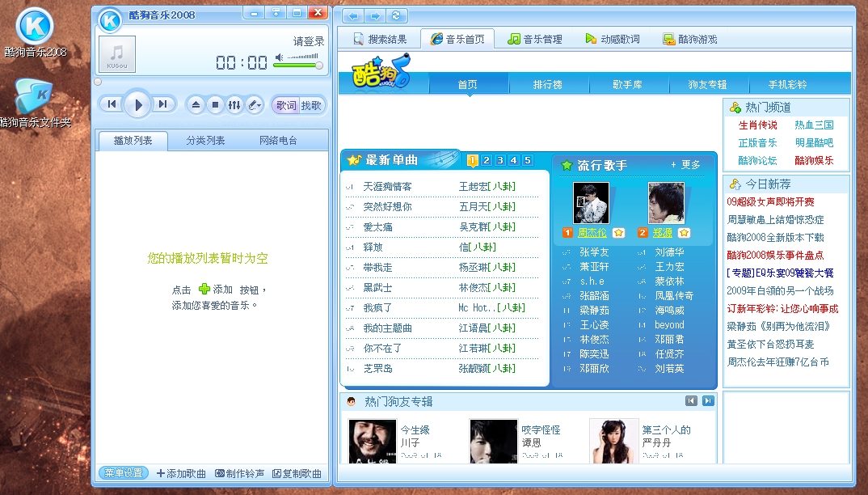Viewport: 868px width, 495px height.
Task: Click 复制歌曲 copy songs button
Action: point(297,473)
